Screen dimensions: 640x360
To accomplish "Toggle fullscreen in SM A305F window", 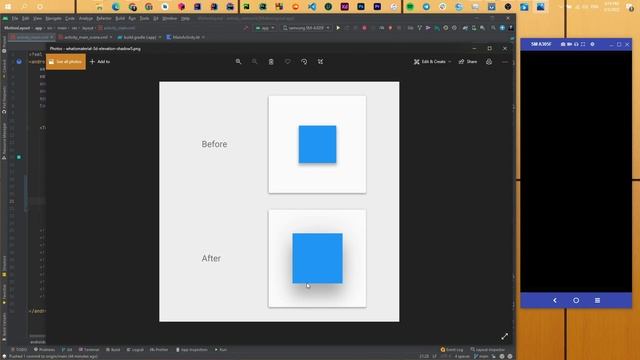I will (x=583, y=44).
